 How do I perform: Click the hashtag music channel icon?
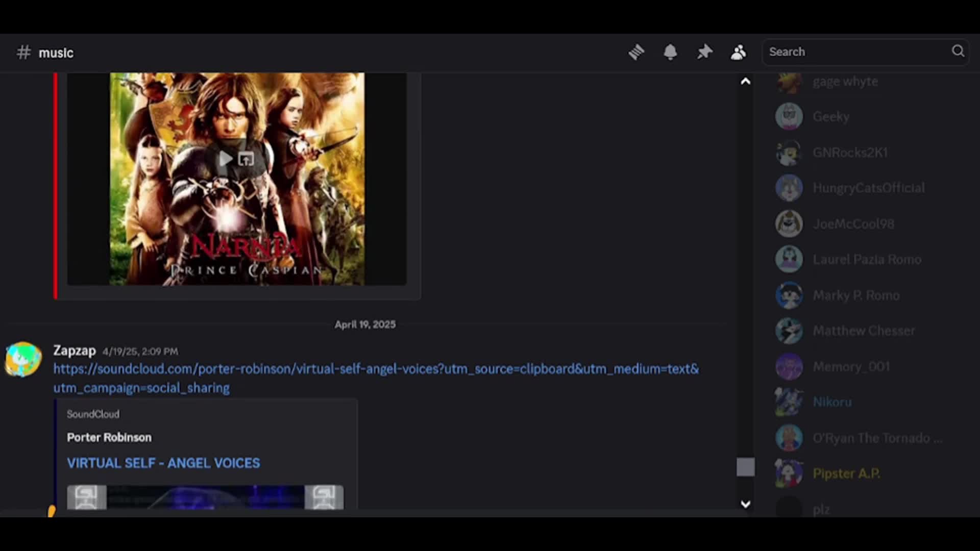tap(23, 53)
